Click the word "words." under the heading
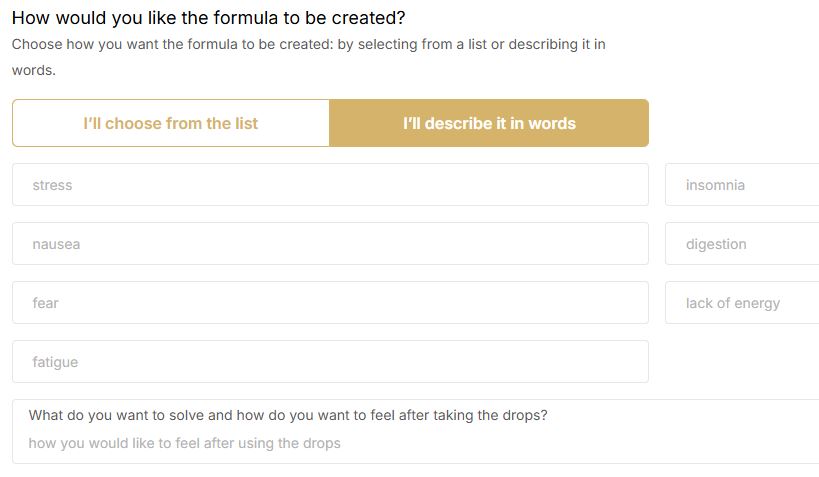This screenshot has width=819, height=477. [33, 71]
